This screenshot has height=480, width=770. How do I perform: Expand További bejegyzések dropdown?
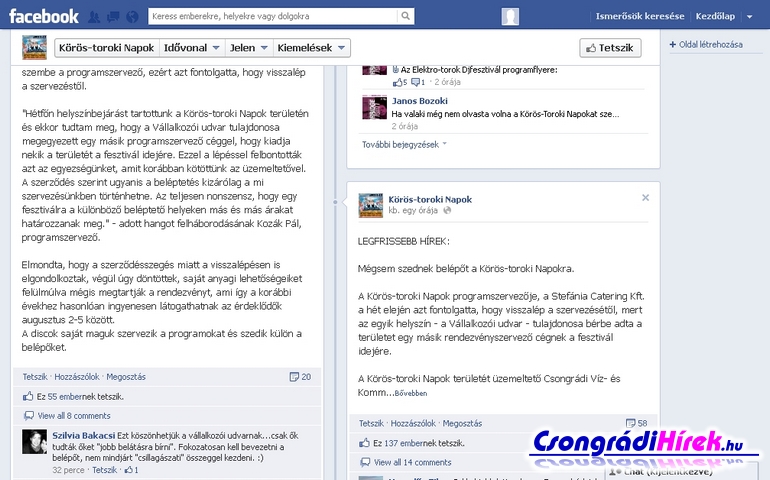tap(404, 144)
